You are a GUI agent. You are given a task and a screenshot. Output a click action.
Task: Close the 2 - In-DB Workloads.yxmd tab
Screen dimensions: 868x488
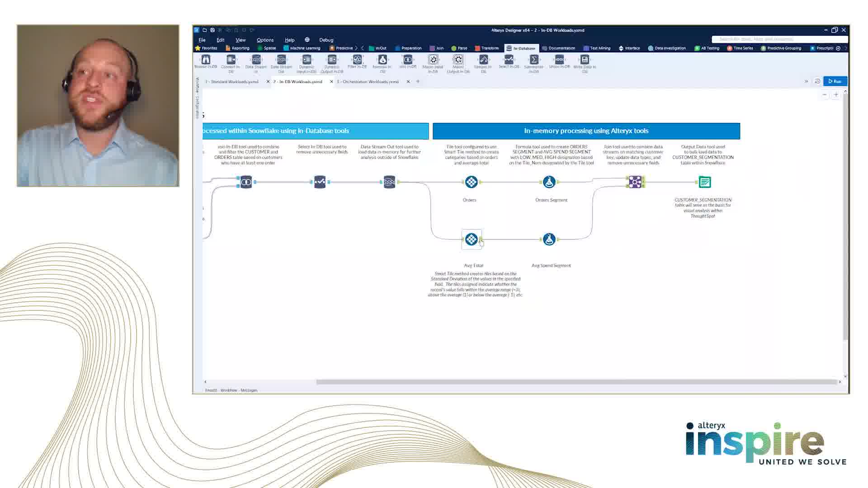(x=331, y=82)
